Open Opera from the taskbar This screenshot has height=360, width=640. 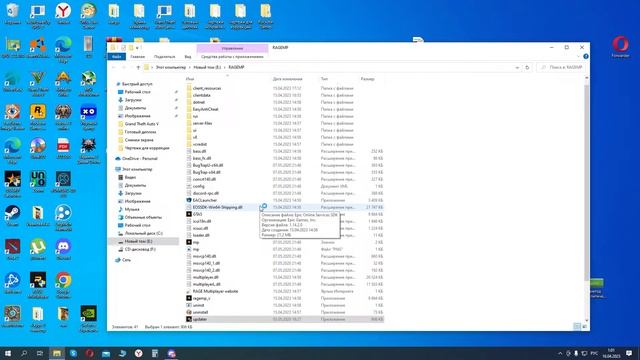pyautogui.click(x=89, y=353)
